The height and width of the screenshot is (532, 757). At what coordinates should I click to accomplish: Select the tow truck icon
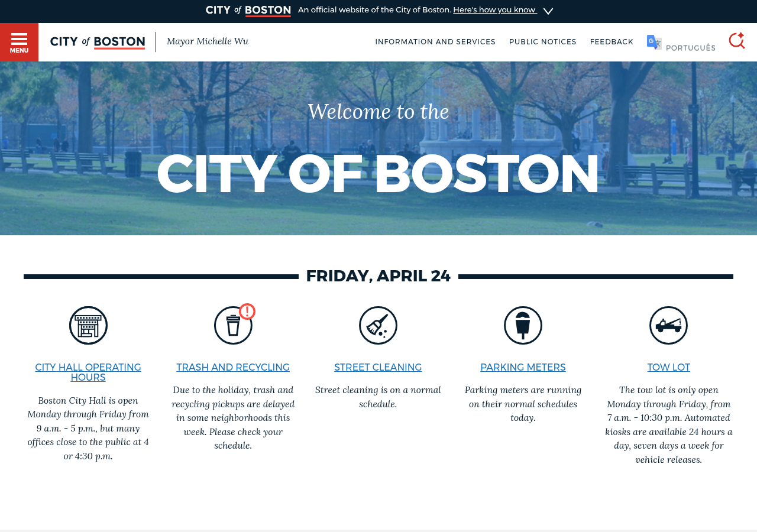click(668, 325)
